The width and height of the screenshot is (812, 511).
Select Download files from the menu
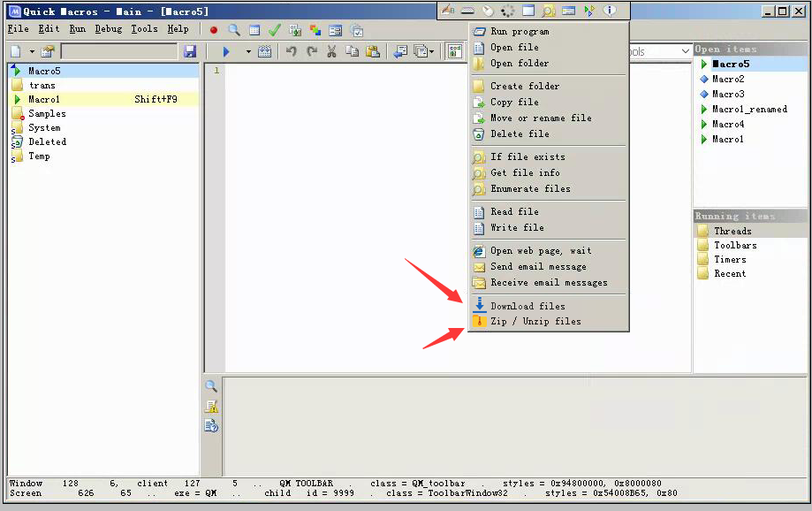click(527, 306)
